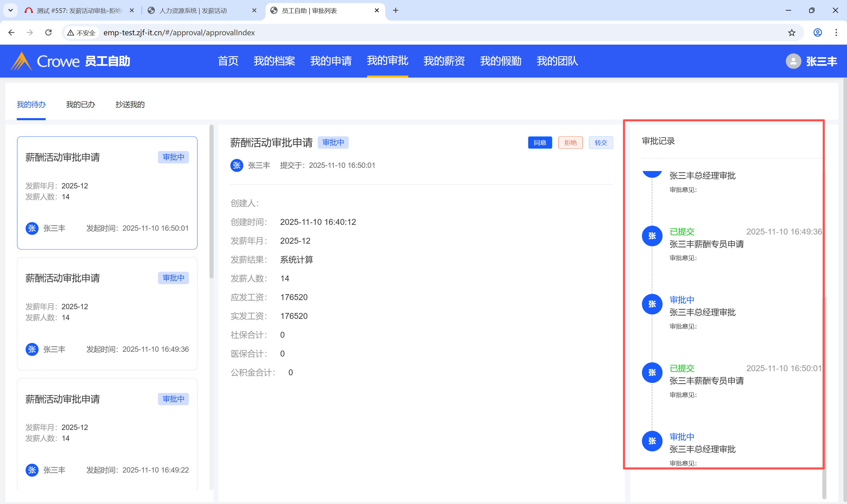Viewport: 847px width, 504px height.
Task: Expand the tab search dropdown arrow
Action: click(x=11, y=11)
